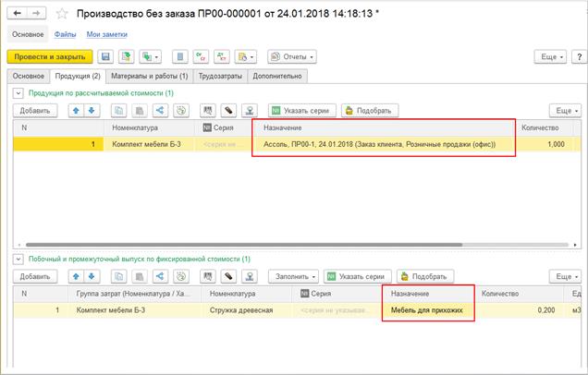Click Указать серии in the upper table toolbar
Viewport: 588px width, 375px height.
[302, 111]
